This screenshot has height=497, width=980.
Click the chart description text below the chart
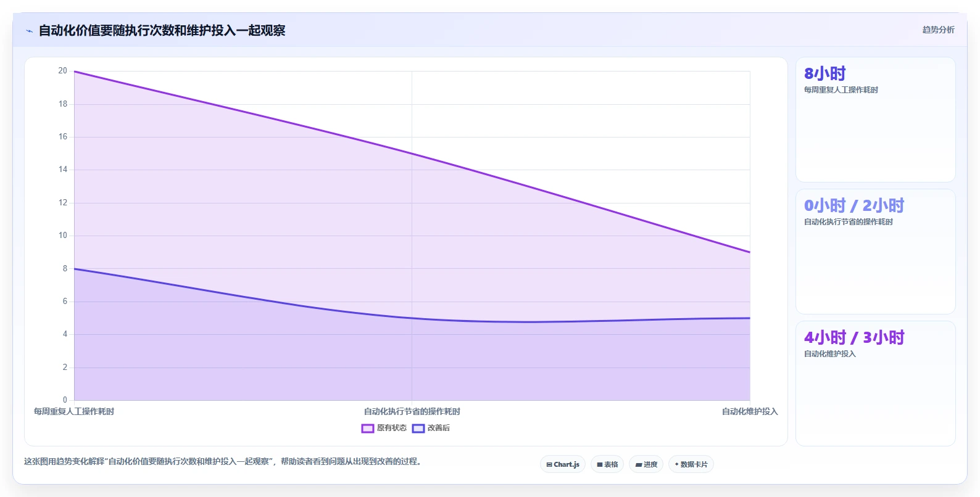225,461
